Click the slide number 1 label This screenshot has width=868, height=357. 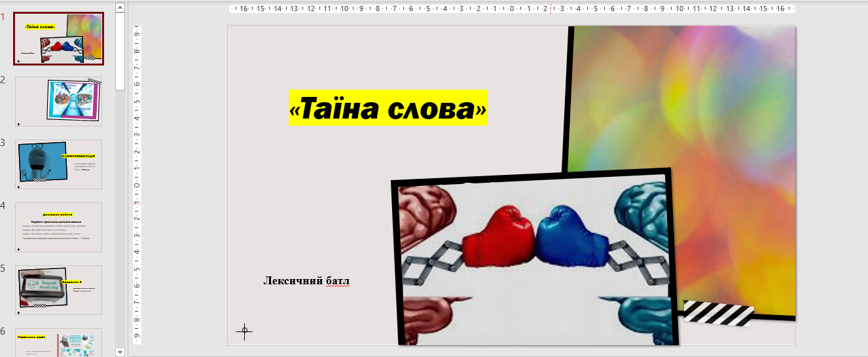(x=3, y=17)
